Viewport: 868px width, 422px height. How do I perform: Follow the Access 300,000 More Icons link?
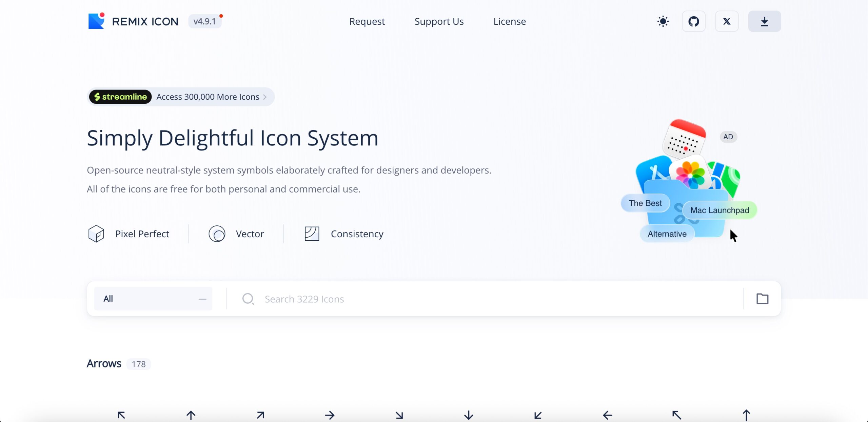[x=208, y=97]
